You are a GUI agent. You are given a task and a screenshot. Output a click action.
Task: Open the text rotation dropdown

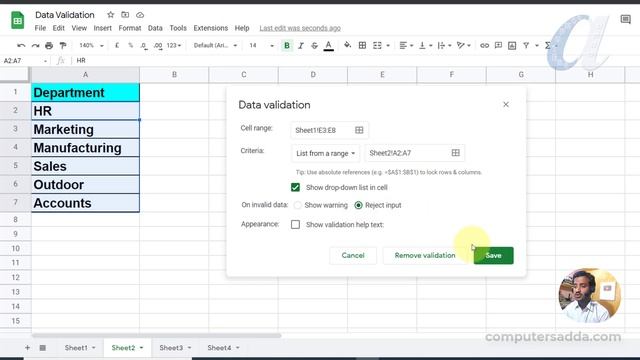(x=464, y=45)
